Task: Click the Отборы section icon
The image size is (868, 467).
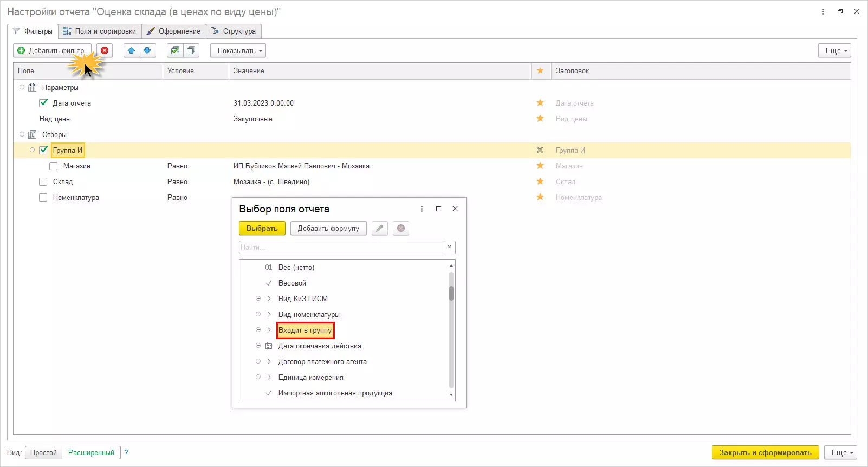Action: tap(33, 134)
